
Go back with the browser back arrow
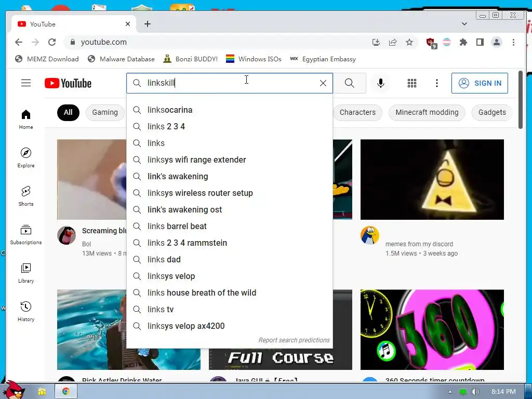click(x=19, y=42)
